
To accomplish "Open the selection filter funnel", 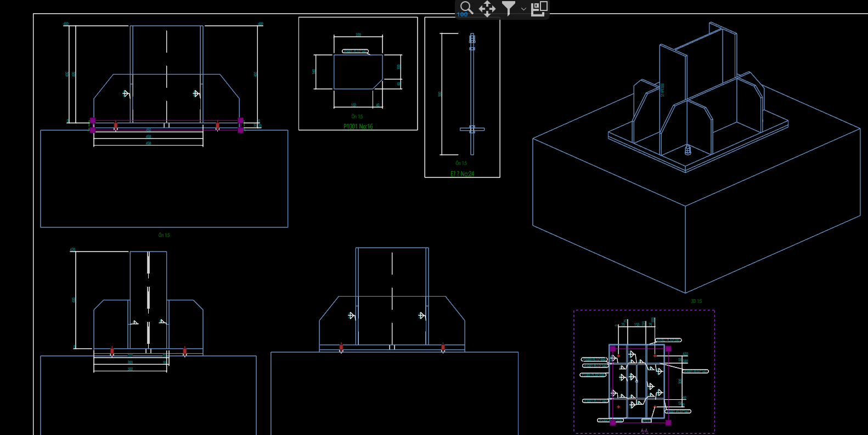I will [x=509, y=8].
